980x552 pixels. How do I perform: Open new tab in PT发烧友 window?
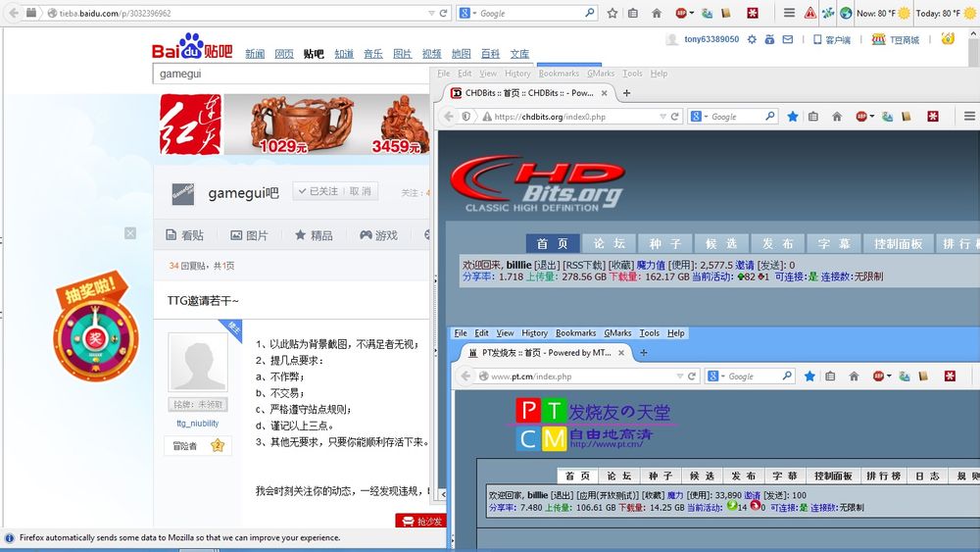pos(644,353)
